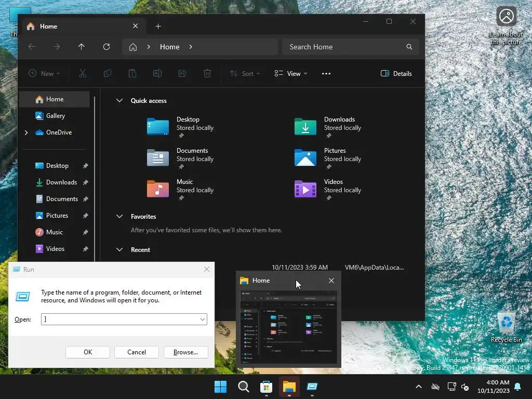Open the See more ellipsis menu
The height and width of the screenshot is (399, 532).
point(326,74)
